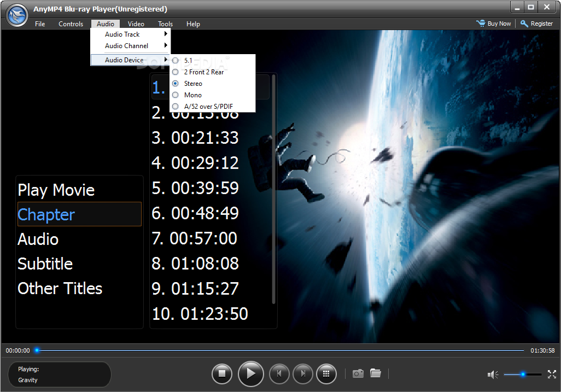
Task: Click the 01:30:58 total duration
Action: coord(542,350)
